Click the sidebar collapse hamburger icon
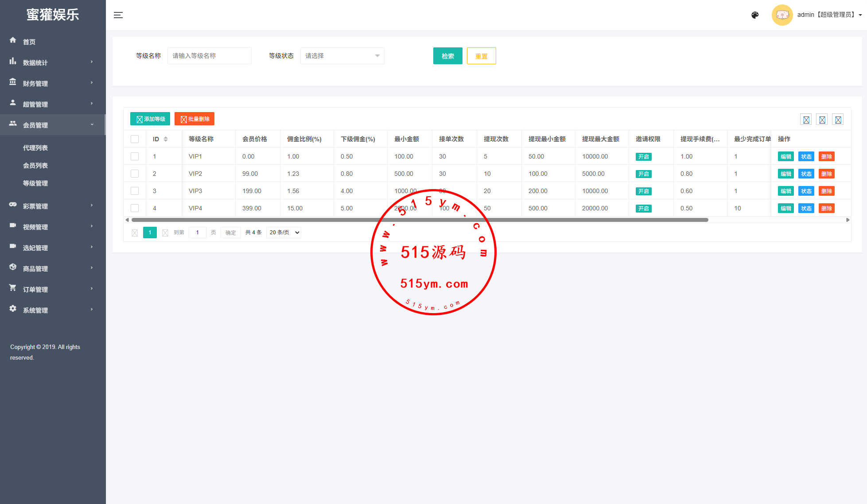The image size is (867, 504). point(118,15)
